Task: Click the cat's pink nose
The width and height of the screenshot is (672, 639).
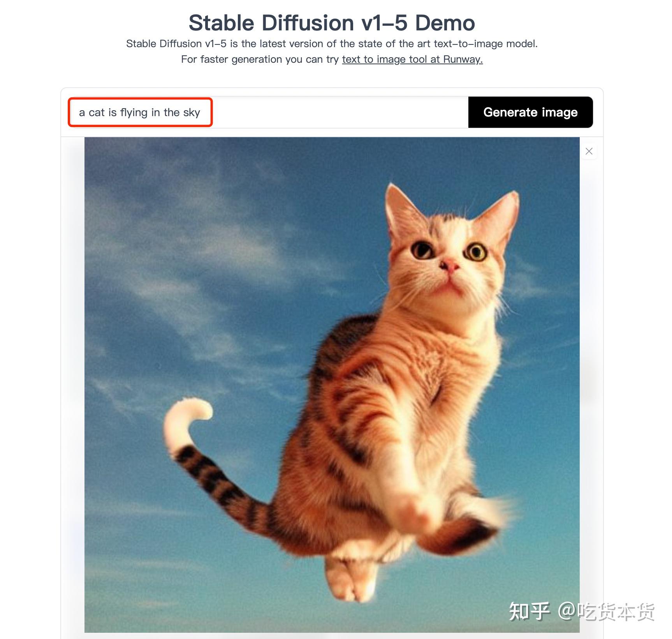Action: (449, 266)
